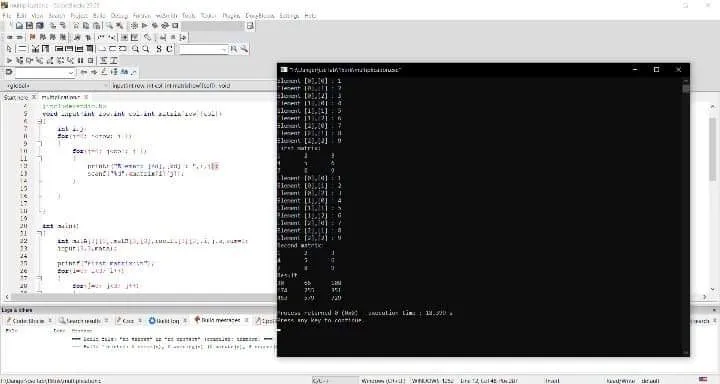Screen dimensions: 720x384
Task: Click the search text input field
Action: (x=203, y=49)
